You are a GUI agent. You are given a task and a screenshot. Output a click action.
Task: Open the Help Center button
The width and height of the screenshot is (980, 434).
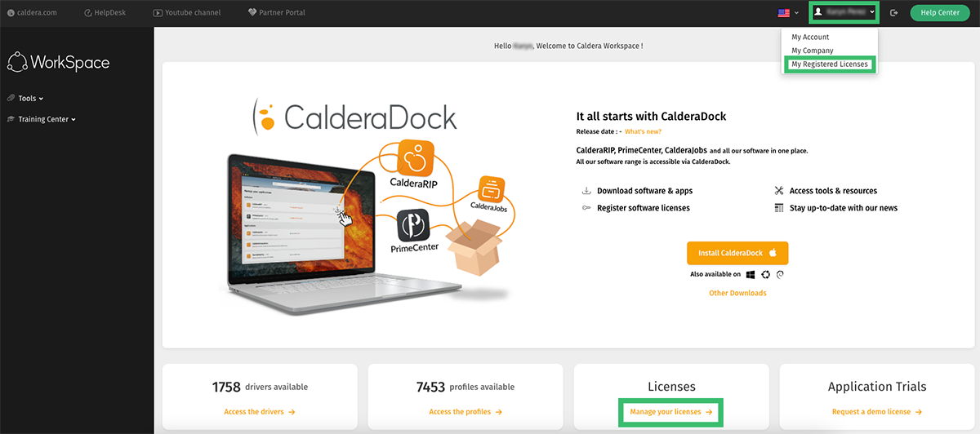pos(939,12)
